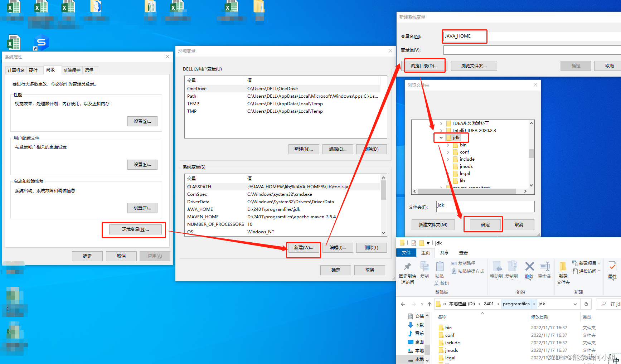The image size is (621, 364).
Task: Collapse the jdk node in browse dialog
Action: click(x=441, y=137)
